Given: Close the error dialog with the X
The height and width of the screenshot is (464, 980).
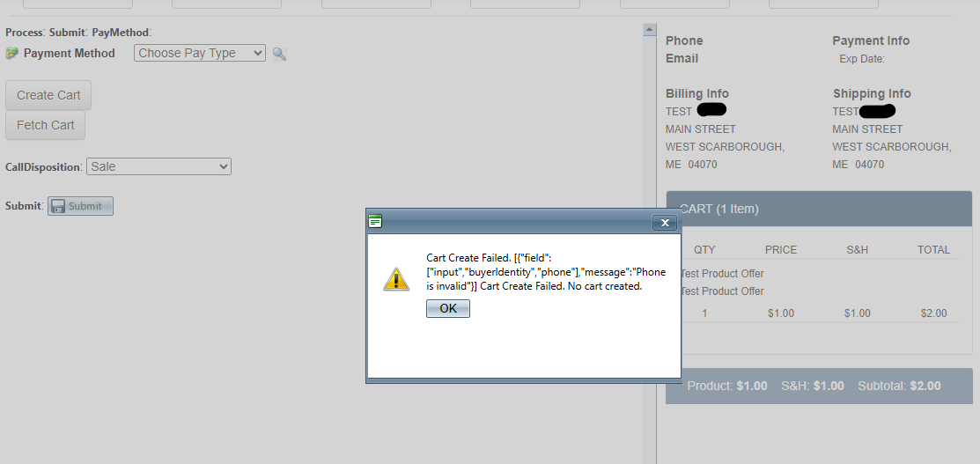Looking at the screenshot, I should pos(664,224).
